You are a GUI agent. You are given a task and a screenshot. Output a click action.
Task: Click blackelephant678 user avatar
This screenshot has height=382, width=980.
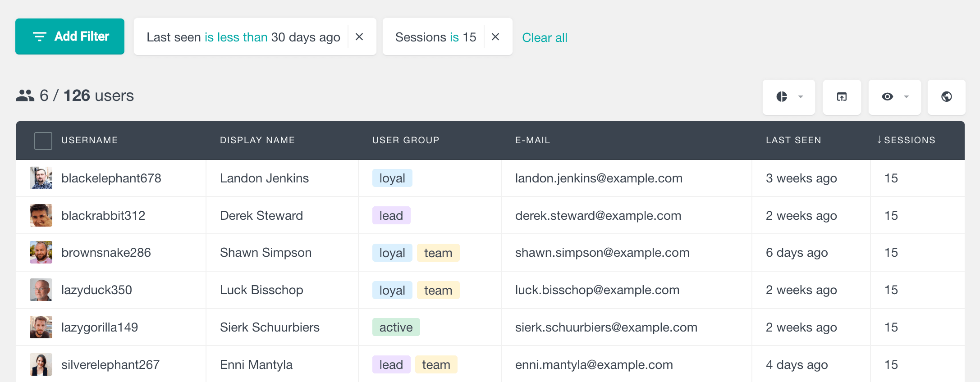pyautogui.click(x=41, y=178)
